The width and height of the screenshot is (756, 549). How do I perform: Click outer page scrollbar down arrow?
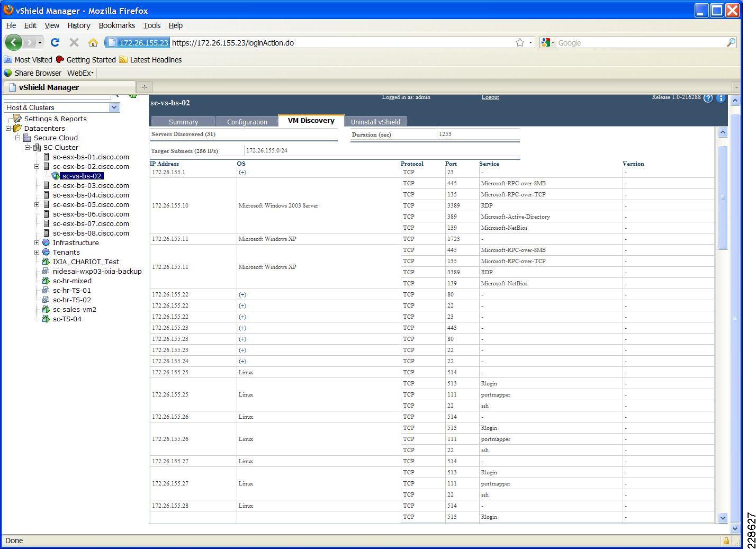tap(734, 528)
